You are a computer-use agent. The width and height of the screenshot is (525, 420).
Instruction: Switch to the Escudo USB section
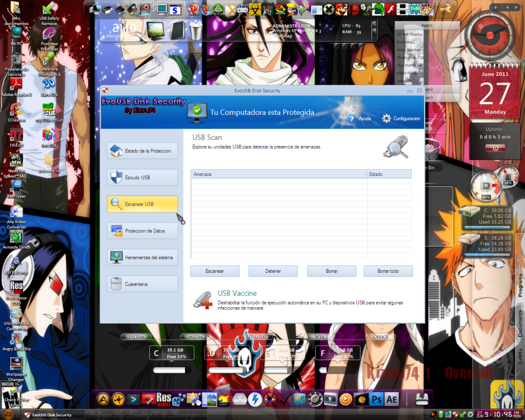[x=143, y=177]
